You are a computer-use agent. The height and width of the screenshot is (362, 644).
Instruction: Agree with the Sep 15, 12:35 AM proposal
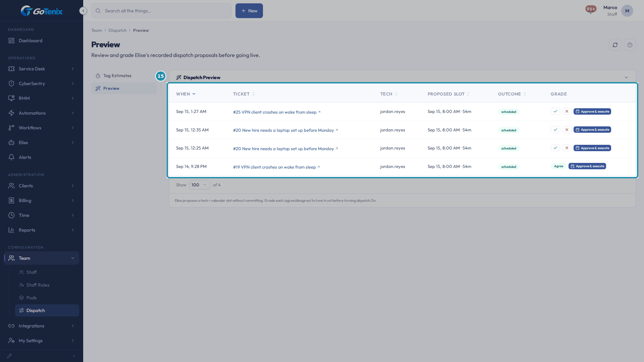point(555,130)
